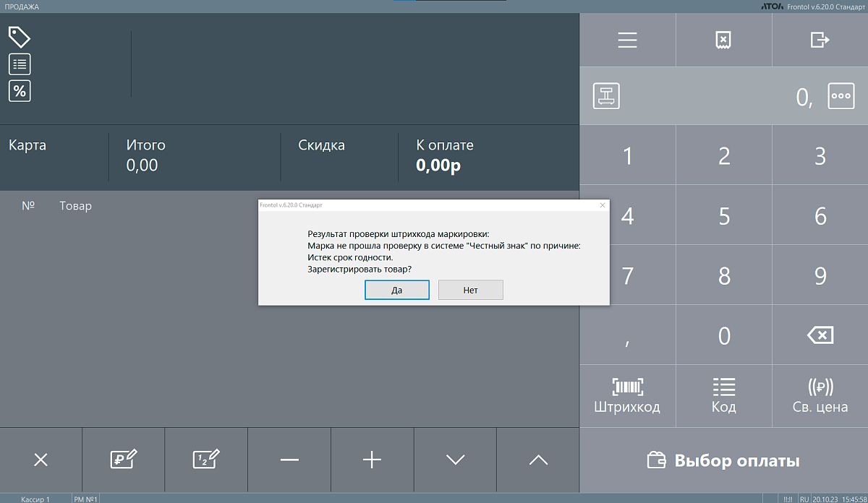Image resolution: width=868 pixels, height=503 pixels.
Task: Click the percent discount icon
Action: [20, 91]
